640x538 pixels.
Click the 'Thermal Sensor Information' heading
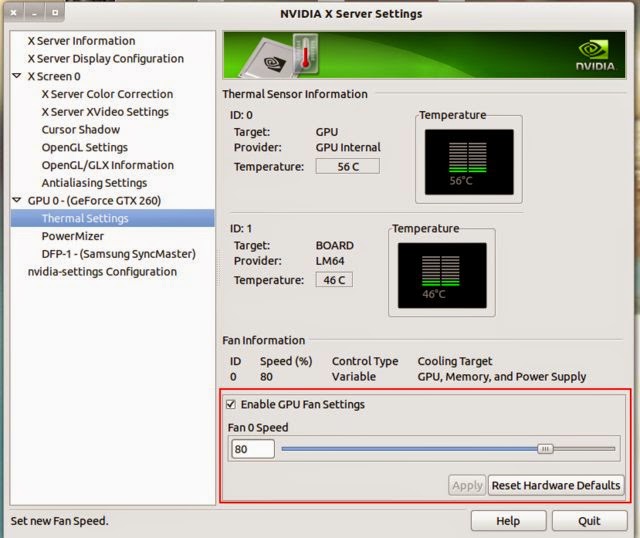[295, 94]
